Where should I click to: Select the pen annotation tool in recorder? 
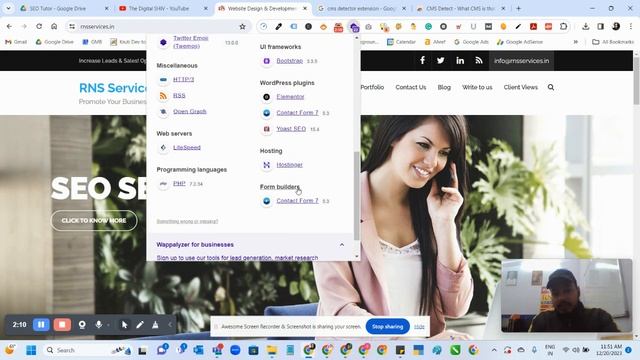pos(140,324)
